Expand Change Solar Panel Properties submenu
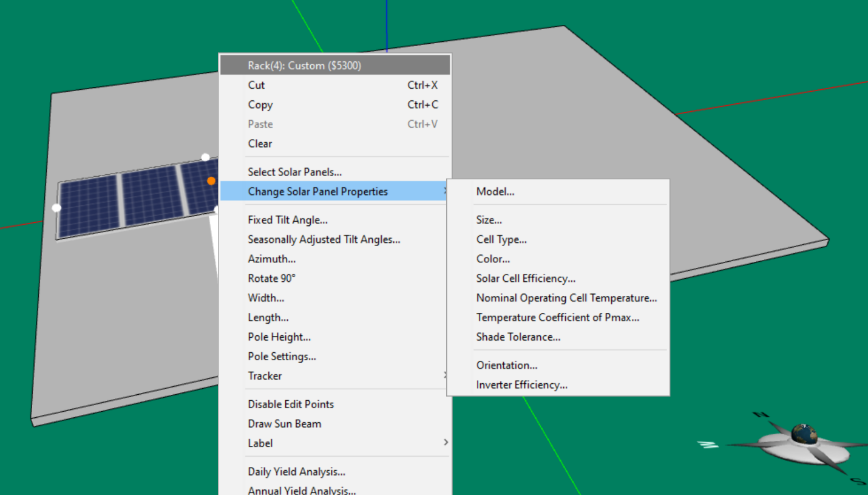 tap(317, 191)
